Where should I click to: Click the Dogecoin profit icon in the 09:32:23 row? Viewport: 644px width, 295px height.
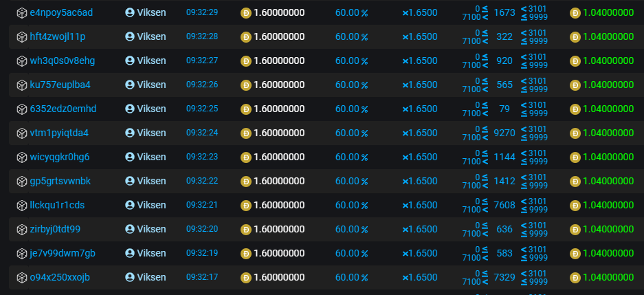coord(575,157)
